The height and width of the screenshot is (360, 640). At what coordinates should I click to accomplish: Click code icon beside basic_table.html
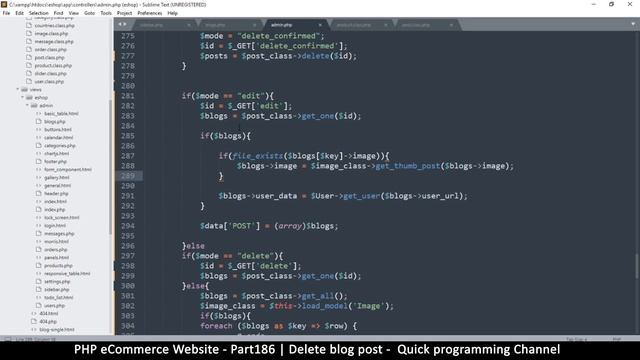tap(38, 113)
